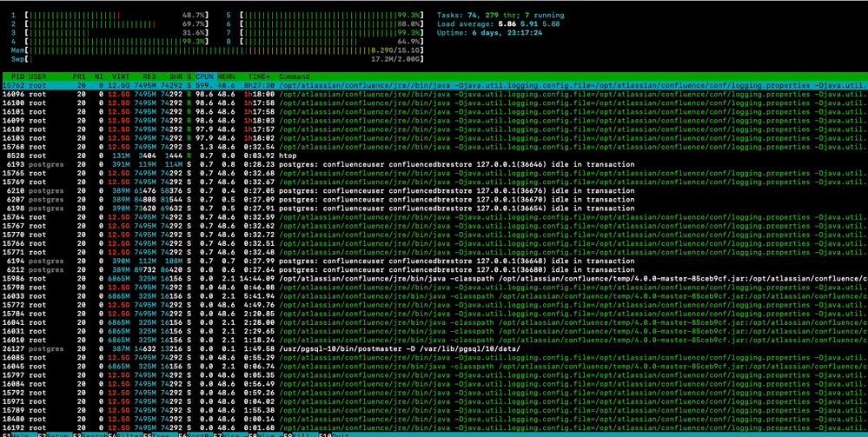Click the Load average readout
The image size is (868, 437).
(498, 23)
